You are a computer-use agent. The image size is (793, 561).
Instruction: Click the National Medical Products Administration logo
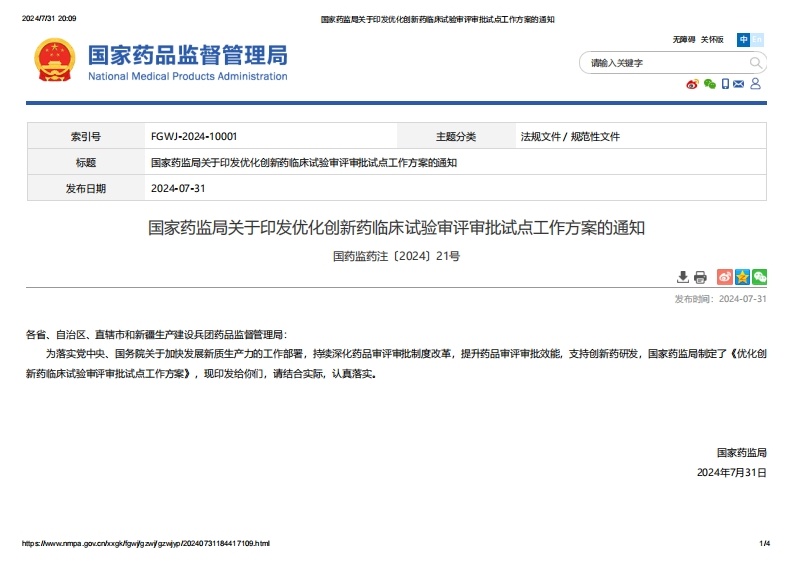(x=54, y=61)
